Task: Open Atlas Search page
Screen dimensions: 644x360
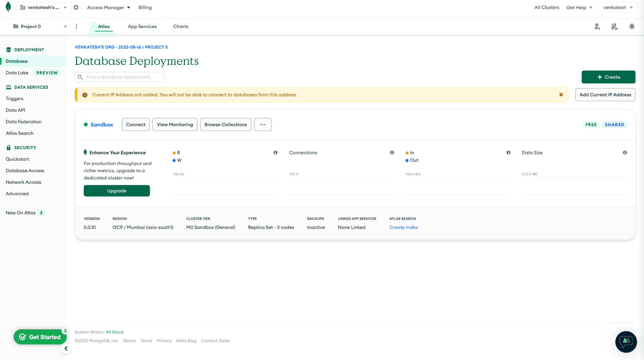Action: coord(20,133)
